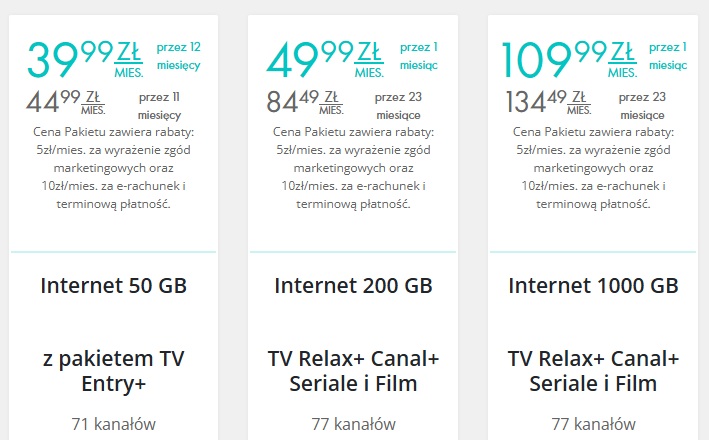Viewport: 709px width, 440px height.
Task: Click the 44.99 zł secondary price
Action: (x=66, y=102)
